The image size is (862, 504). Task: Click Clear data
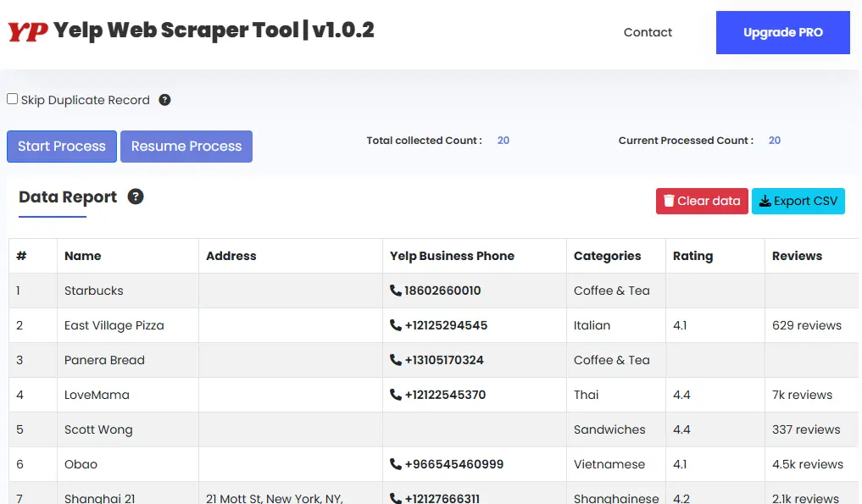pos(702,201)
